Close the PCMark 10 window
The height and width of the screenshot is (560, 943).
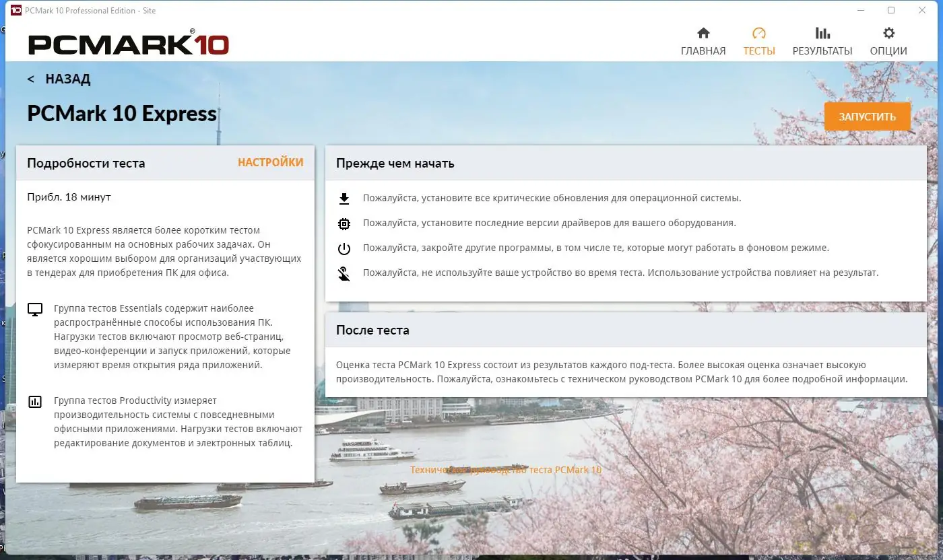click(x=921, y=10)
